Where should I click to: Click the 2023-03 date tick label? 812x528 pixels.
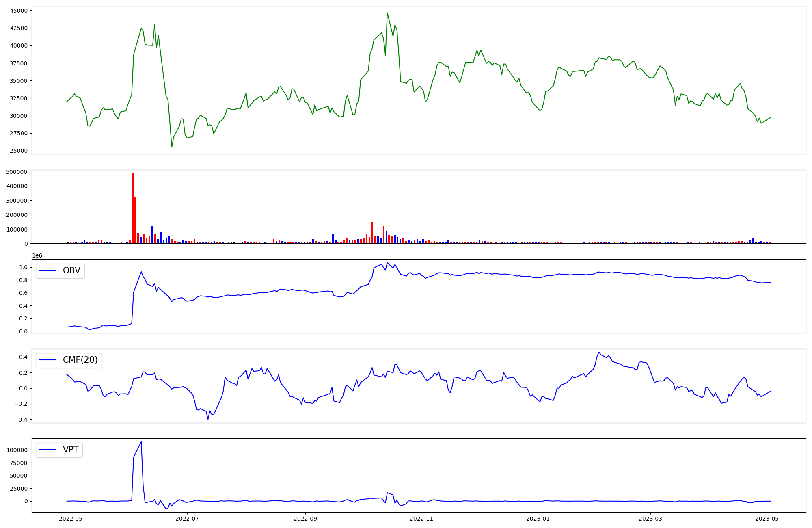[x=650, y=519]
